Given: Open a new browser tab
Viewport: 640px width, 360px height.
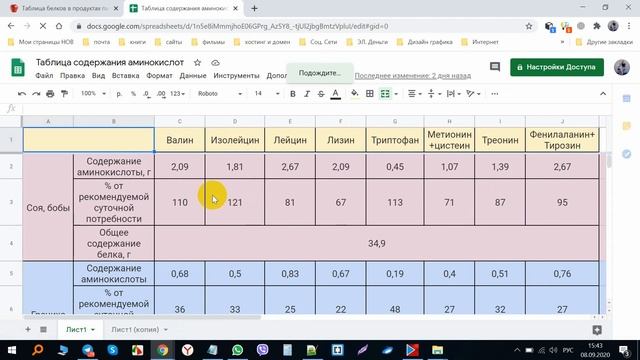Looking at the screenshot, I should [x=254, y=8].
